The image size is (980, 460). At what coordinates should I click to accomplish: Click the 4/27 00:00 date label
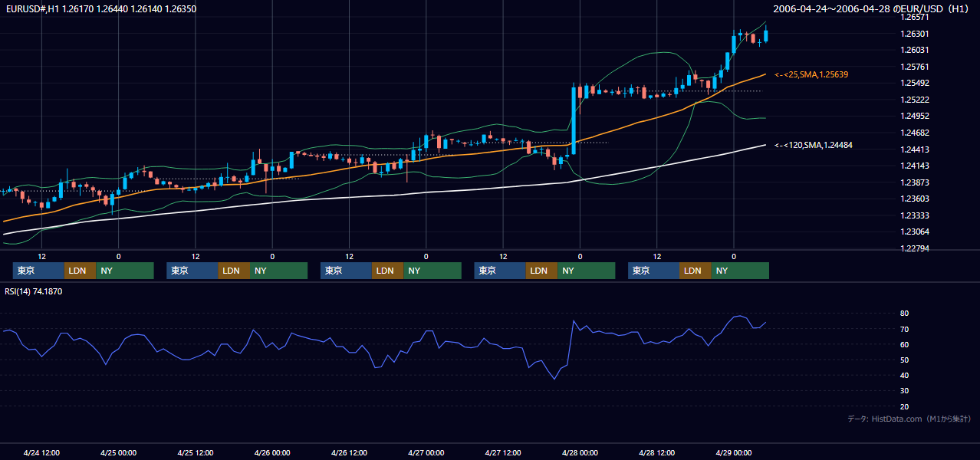pos(426,452)
